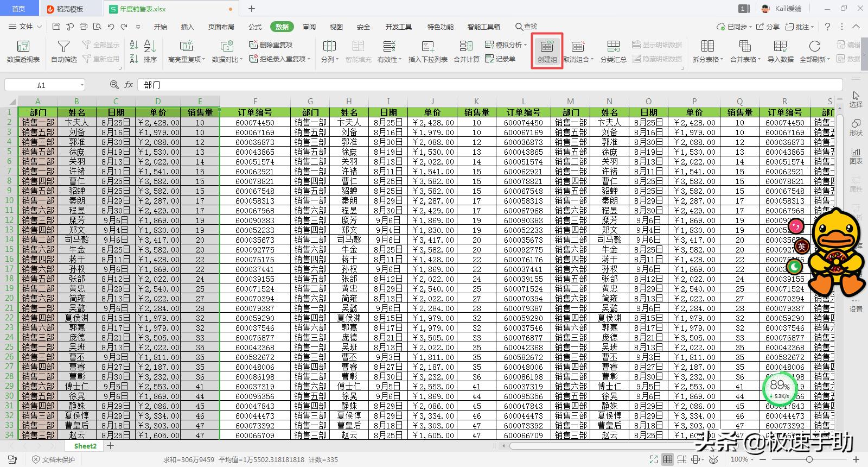Click the 数据对比 data compare icon

click(x=227, y=46)
